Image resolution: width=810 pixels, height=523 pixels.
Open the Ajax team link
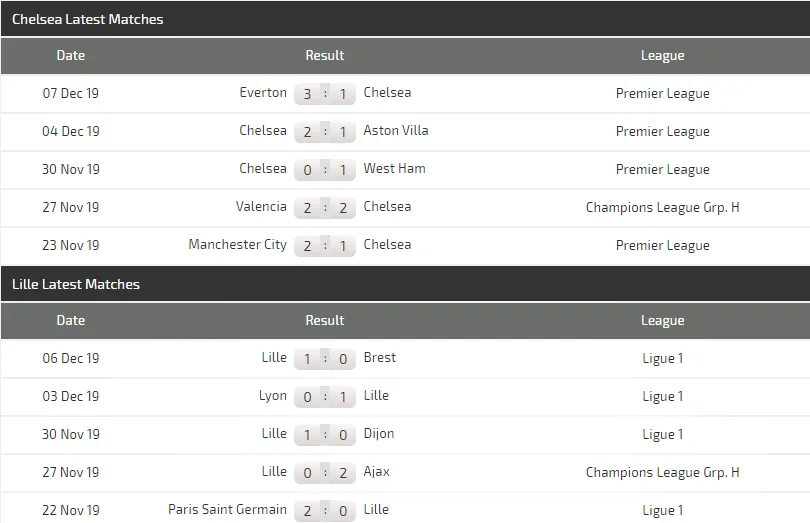coord(377,472)
